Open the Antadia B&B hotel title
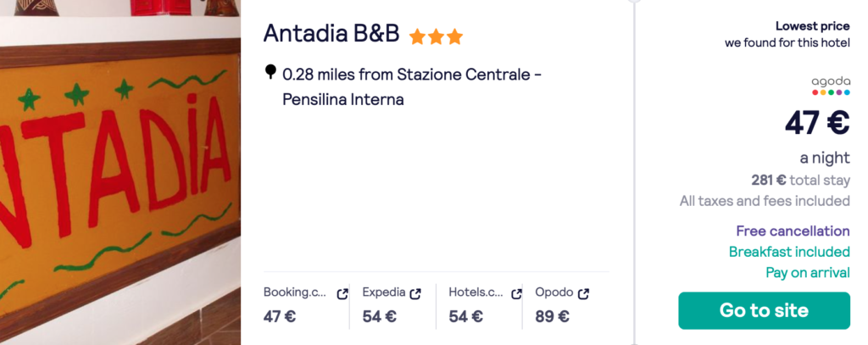Image resolution: width=868 pixels, height=345 pixels. 331,33
